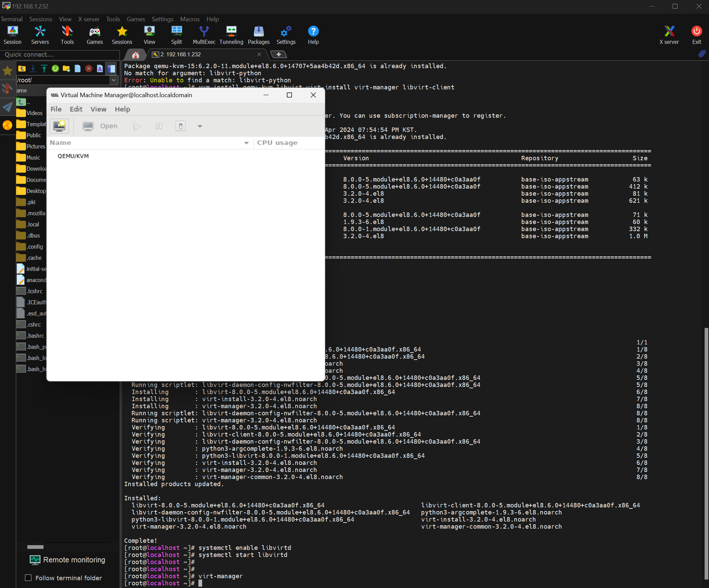709x588 pixels.
Task: Open the VM shutdown options dropdown arrow
Action: tap(200, 126)
